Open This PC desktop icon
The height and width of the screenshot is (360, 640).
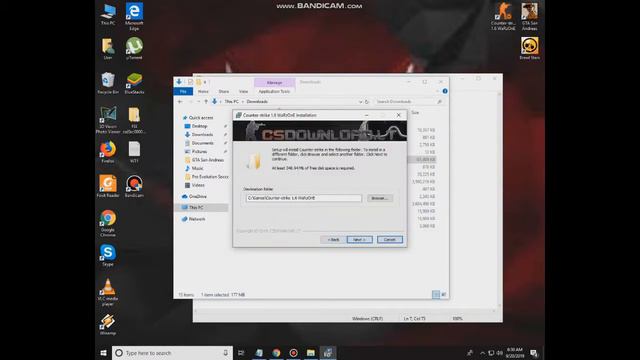coord(108,14)
